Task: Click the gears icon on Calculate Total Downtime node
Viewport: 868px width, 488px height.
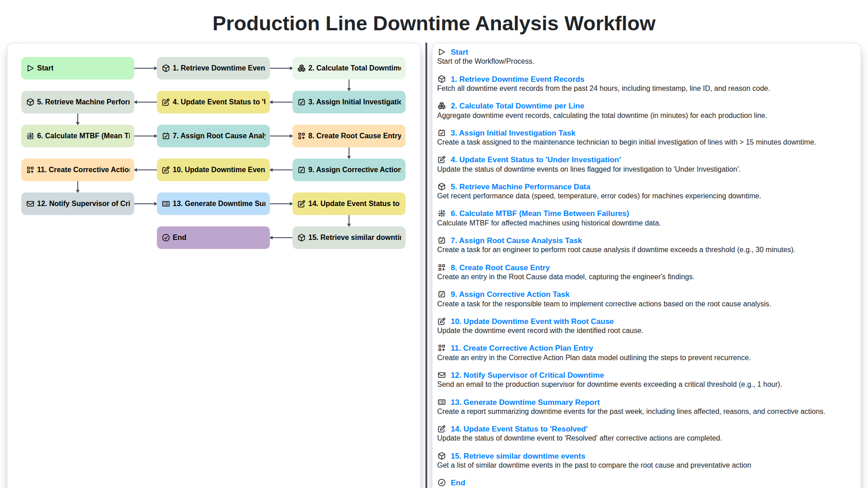Action: pyautogui.click(x=302, y=68)
